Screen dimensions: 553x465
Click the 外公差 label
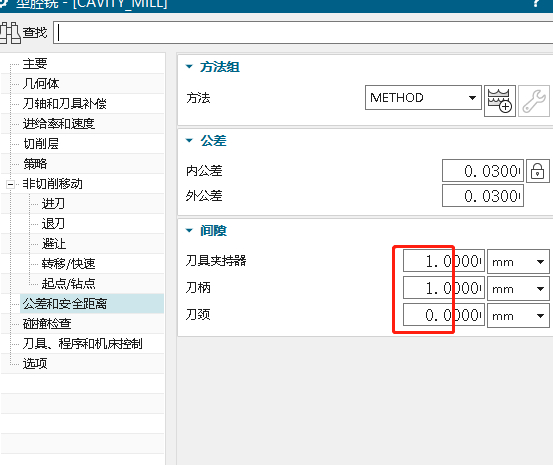[x=204, y=196]
